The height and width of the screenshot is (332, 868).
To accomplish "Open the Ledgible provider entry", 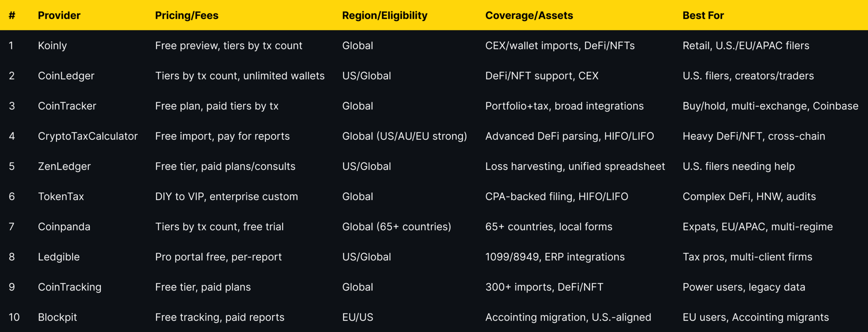I will tap(59, 257).
